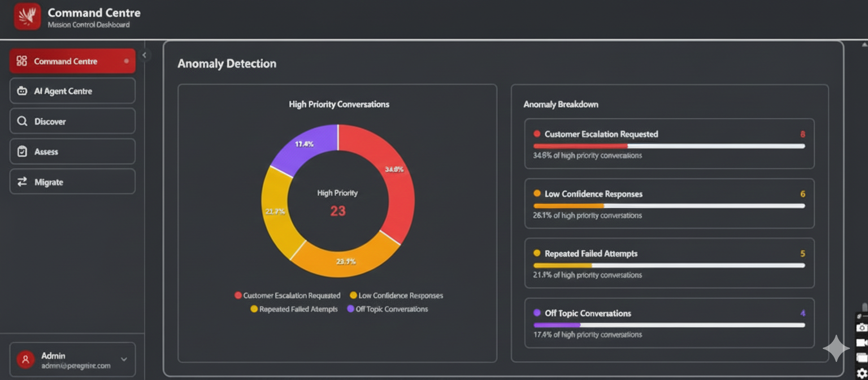The image size is (868, 380).
Task: Click the Command Centre falcon logo
Action: [x=27, y=16]
